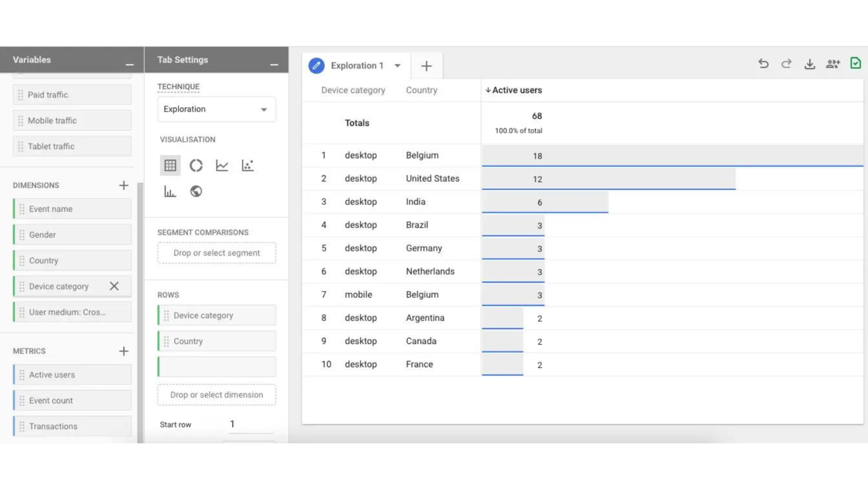
Task: Add a new metric using the plus icon
Action: (x=124, y=351)
